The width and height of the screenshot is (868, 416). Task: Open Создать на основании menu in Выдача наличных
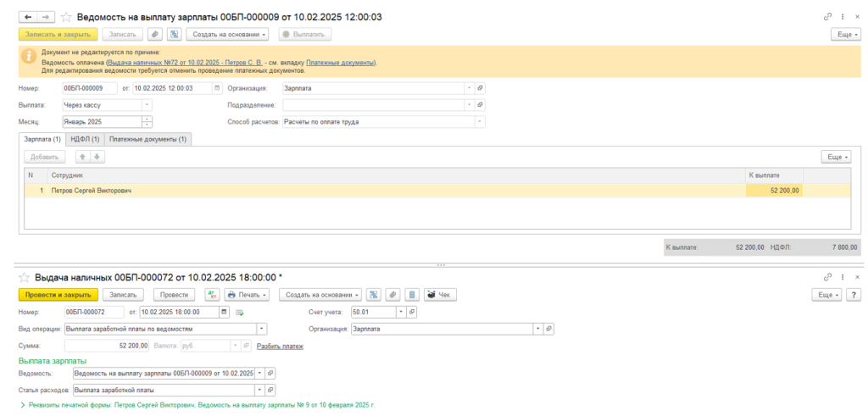point(321,295)
